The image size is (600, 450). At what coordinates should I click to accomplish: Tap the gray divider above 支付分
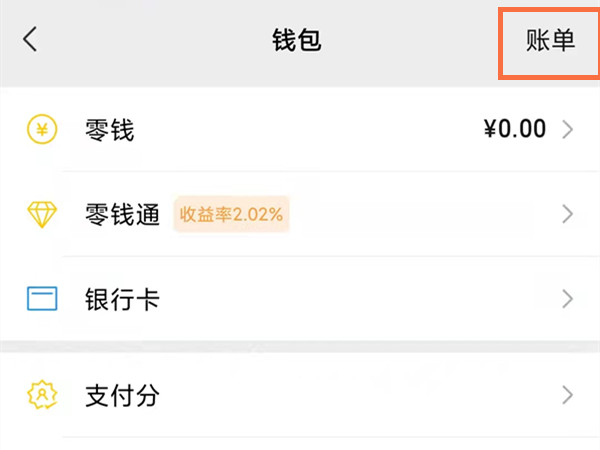(300, 346)
